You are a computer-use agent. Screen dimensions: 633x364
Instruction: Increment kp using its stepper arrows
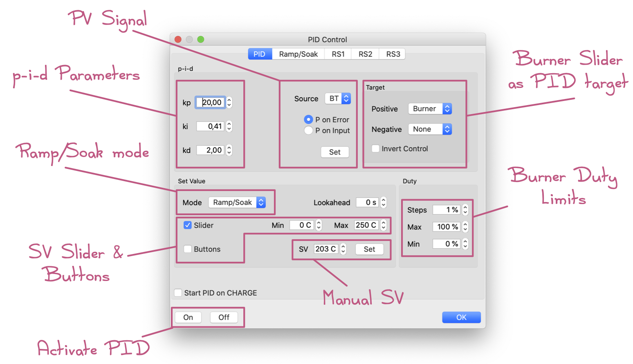228,100
